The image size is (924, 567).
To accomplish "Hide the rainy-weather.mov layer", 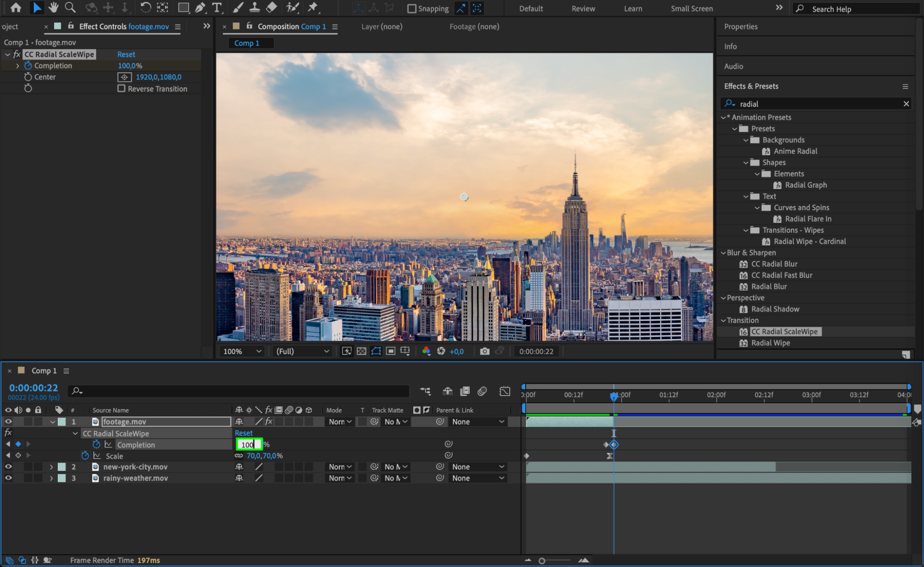I will click(x=8, y=478).
